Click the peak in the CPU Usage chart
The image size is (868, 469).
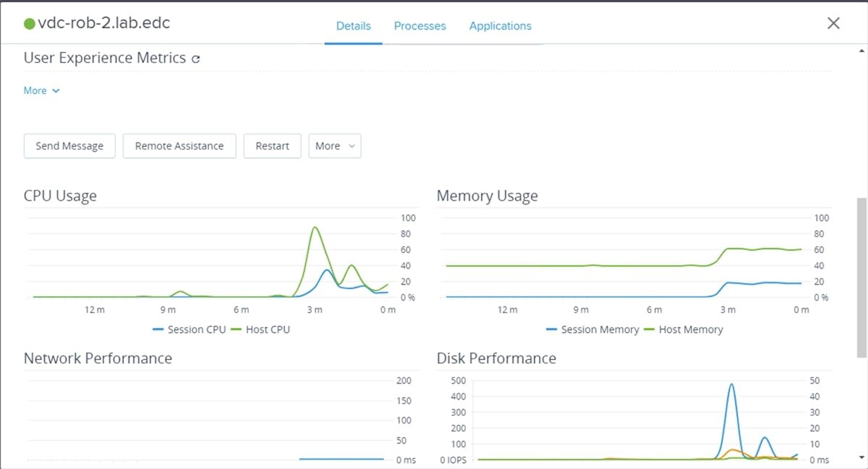pyautogui.click(x=315, y=228)
